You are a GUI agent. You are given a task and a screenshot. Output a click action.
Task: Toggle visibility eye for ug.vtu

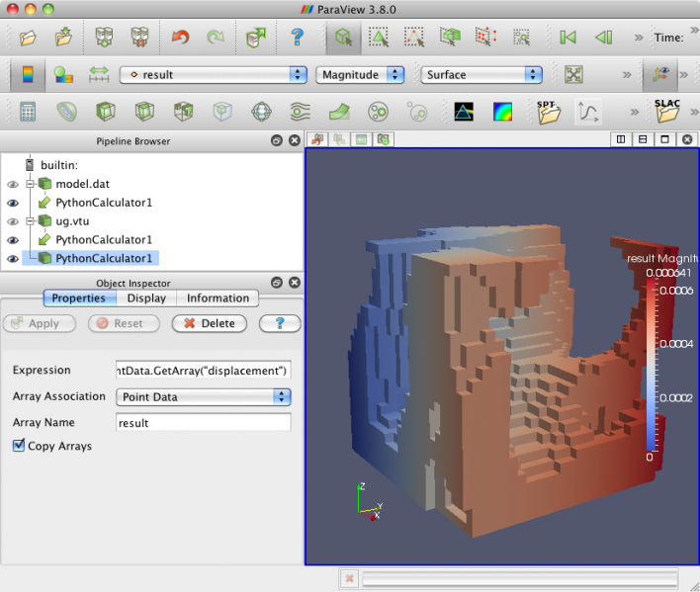(x=13, y=221)
